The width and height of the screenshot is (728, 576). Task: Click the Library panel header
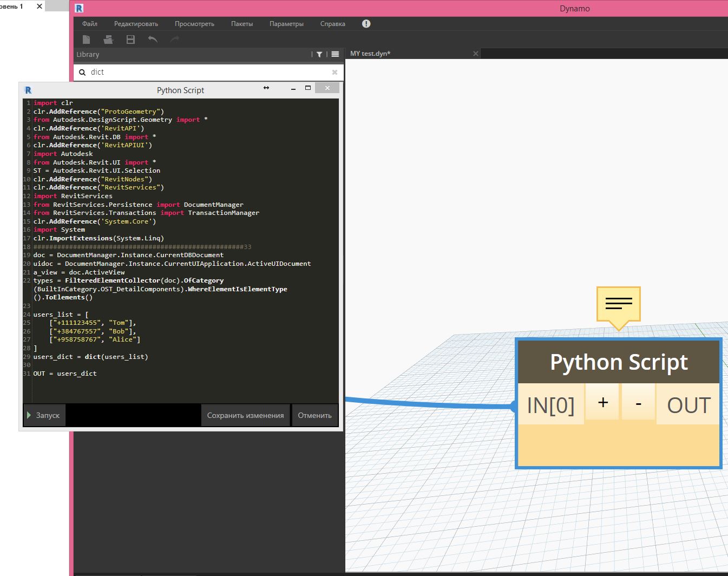[208, 54]
